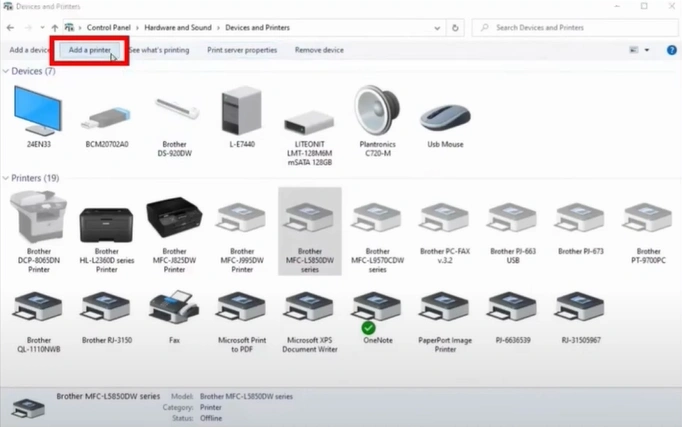682x427 pixels.
Task: Open the view options dropdown arrow
Action: (x=646, y=50)
